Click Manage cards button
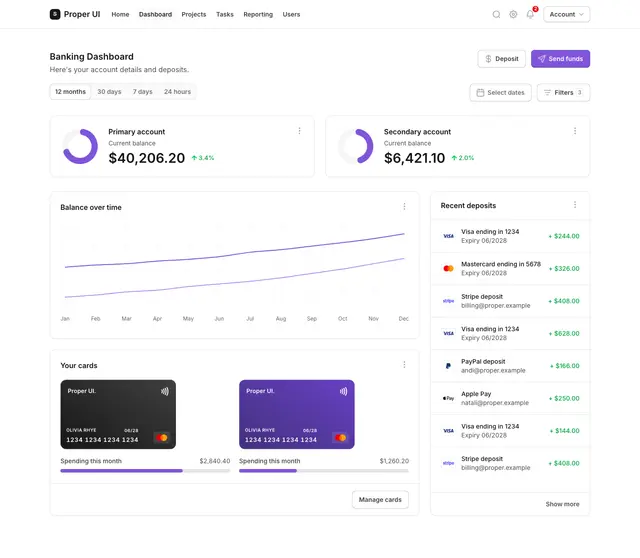The width and height of the screenshot is (640, 558). tap(380, 500)
